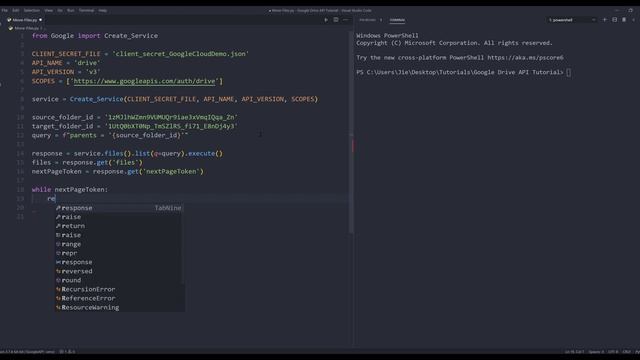Screen dimensions: 640x360
Task: Click Move Files.py in the breadcrumb bar
Action: pos(27,28)
